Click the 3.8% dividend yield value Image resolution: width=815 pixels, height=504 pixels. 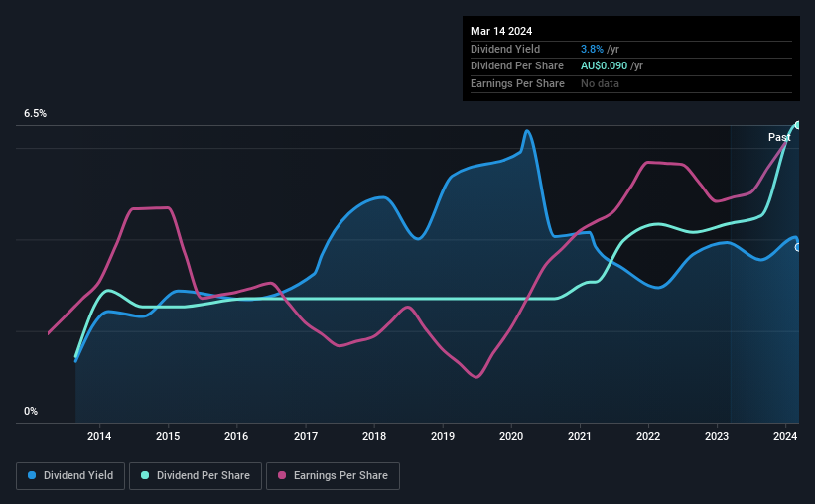point(592,49)
